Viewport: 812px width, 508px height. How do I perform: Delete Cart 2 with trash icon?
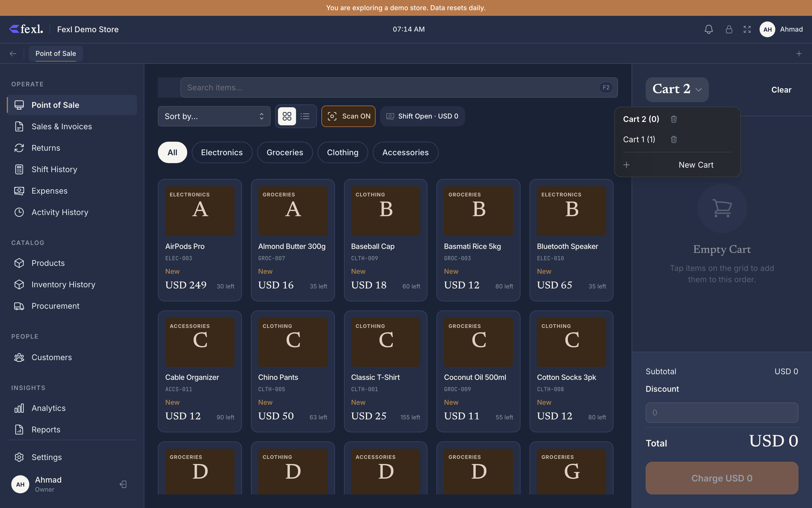[674, 119]
